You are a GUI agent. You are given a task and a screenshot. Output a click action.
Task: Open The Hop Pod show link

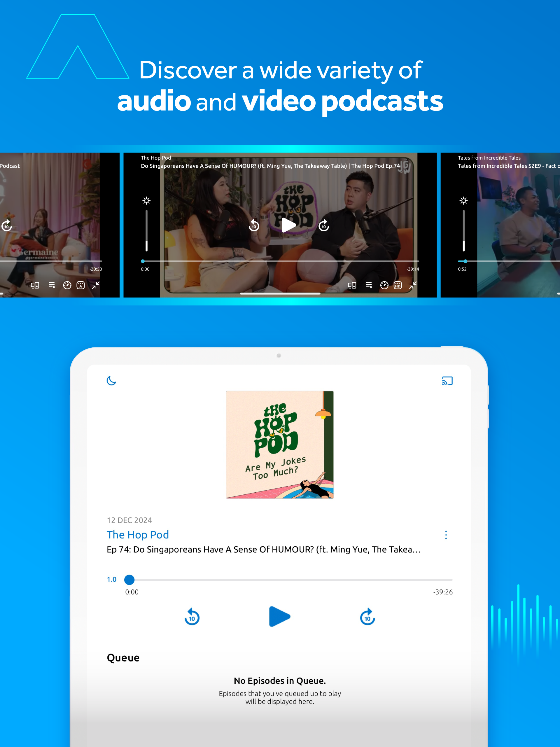(x=138, y=535)
